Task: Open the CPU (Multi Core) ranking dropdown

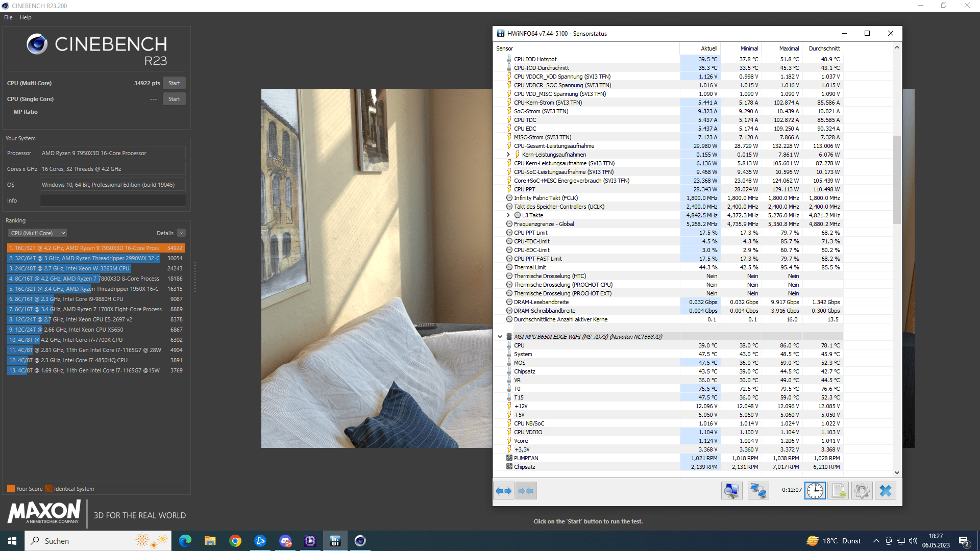Action: pyautogui.click(x=37, y=233)
